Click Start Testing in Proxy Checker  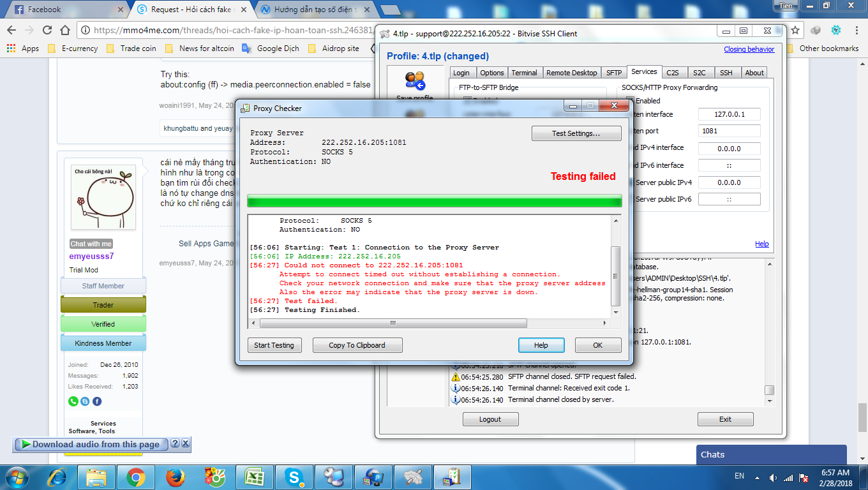(274, 345)
